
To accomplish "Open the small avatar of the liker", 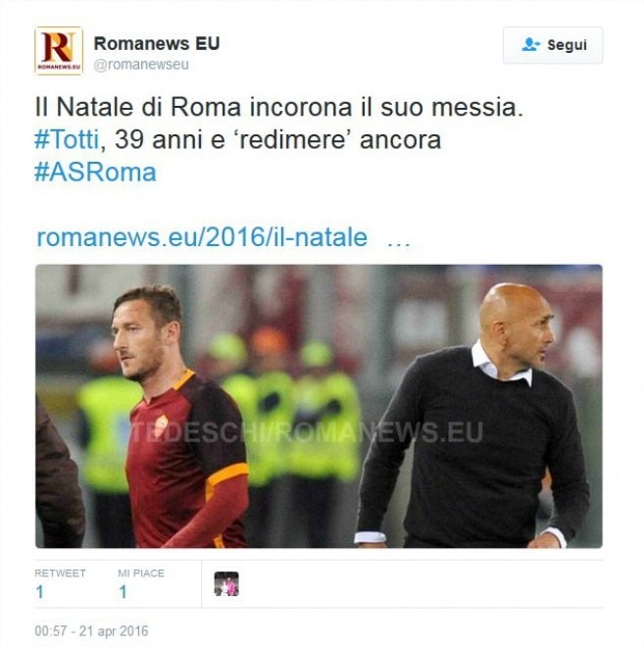I will [226, 584].
